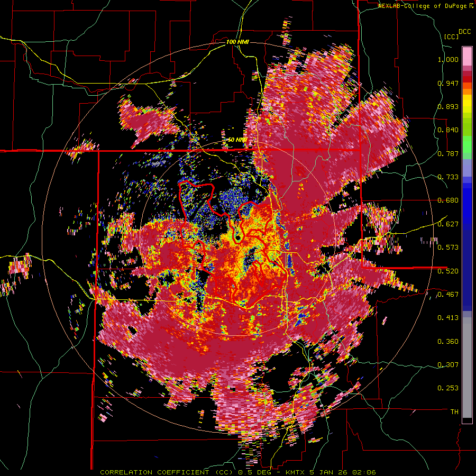Screen dimensions: 476x476
Task: Select the 0.360 legend value
Action: (x=448, y=342)
